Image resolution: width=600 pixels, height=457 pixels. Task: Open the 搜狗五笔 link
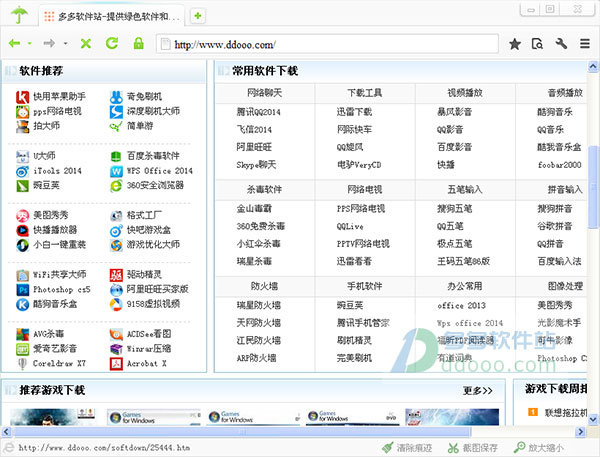click(x=454, y=209)
